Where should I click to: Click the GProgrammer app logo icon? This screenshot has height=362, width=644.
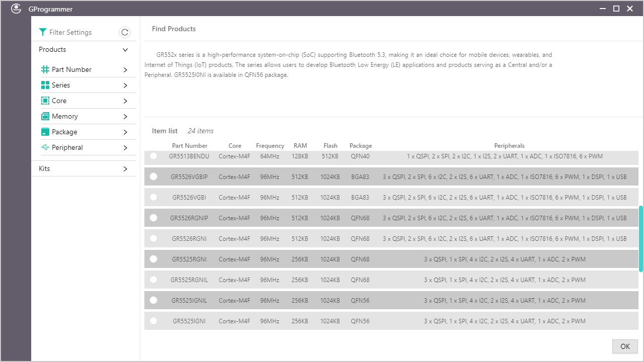[16, 9]
